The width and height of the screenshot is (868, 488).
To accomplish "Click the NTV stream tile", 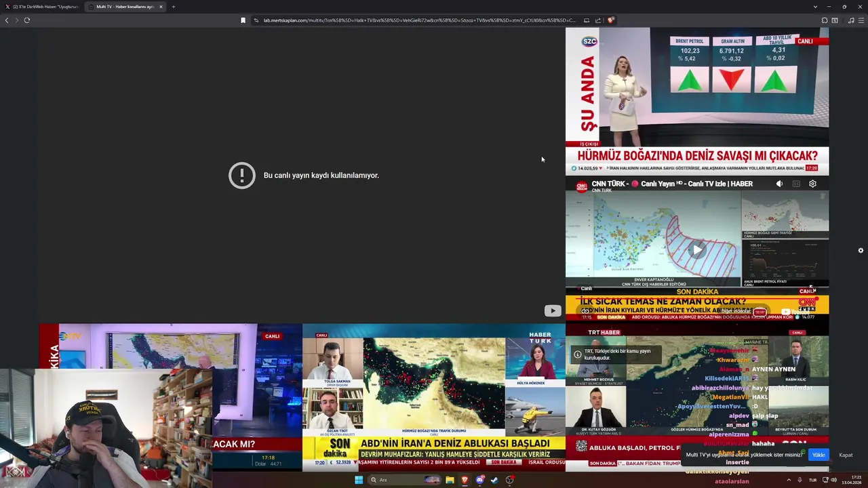I will click(x=170, y=346).
